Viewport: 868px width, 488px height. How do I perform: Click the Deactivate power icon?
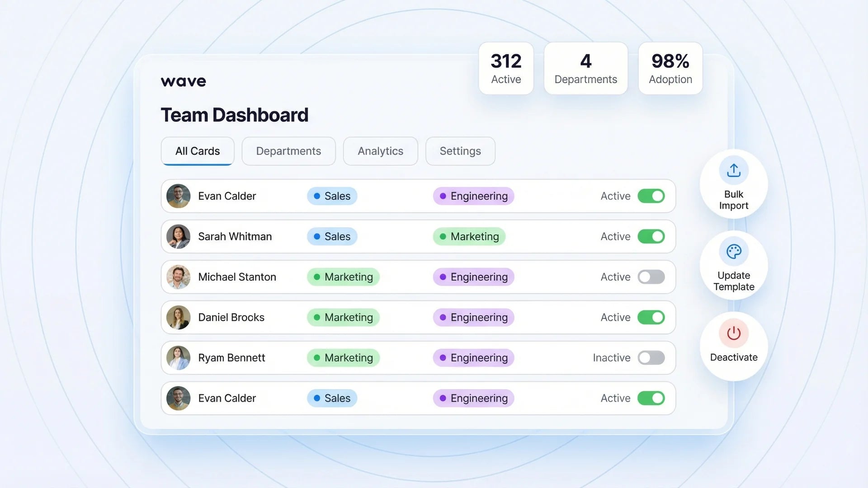[733, 334]
